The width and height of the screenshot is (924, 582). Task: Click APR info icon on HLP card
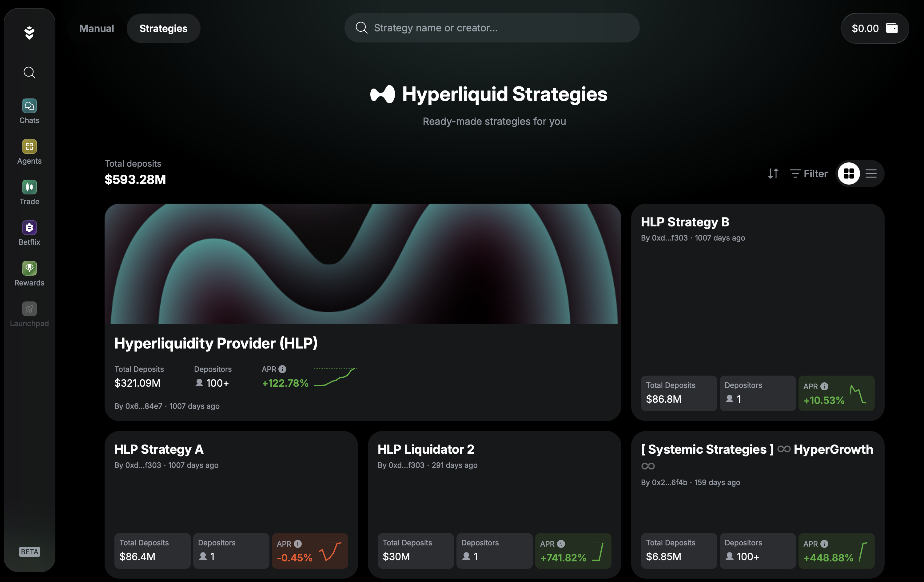pos(282,369)
